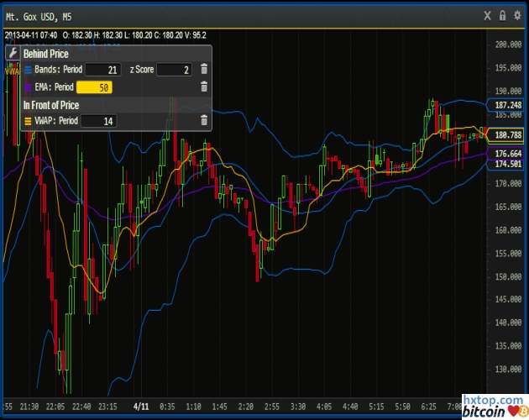
Task: Delete the VWAP indicator via trash icon
Action: pyautogui.click(x=203, y=121)
